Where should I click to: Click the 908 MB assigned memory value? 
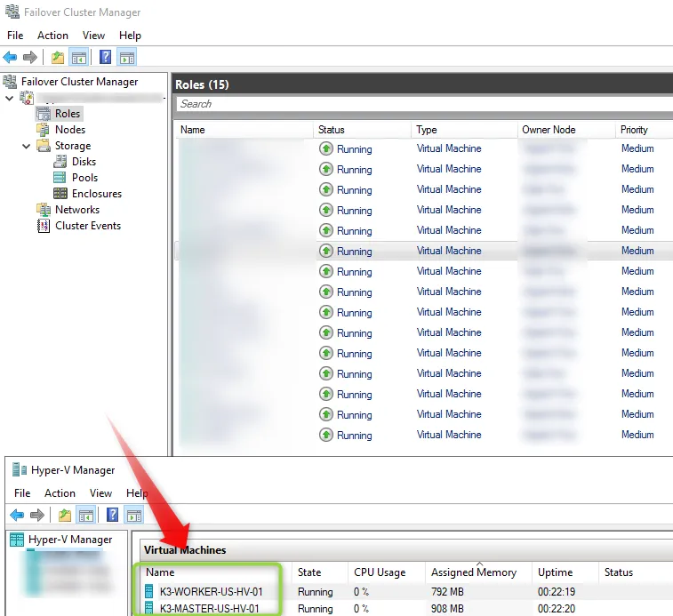click(x=447, y=608)
